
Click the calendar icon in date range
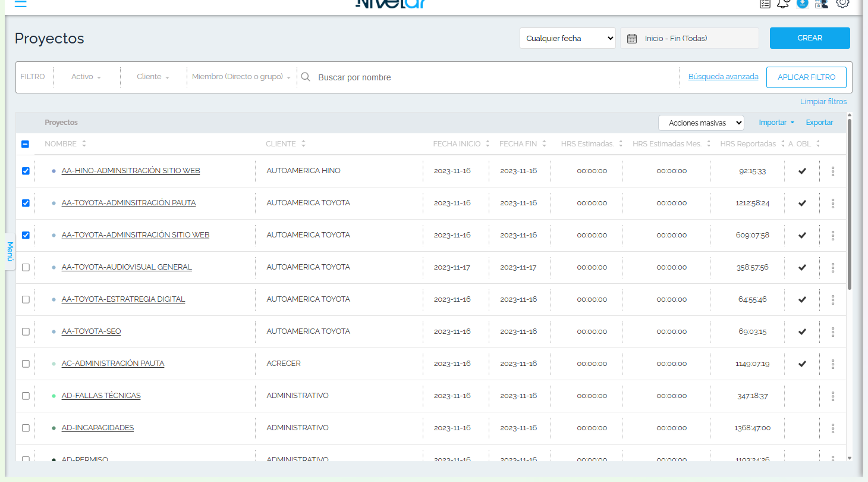pos(632,38)
